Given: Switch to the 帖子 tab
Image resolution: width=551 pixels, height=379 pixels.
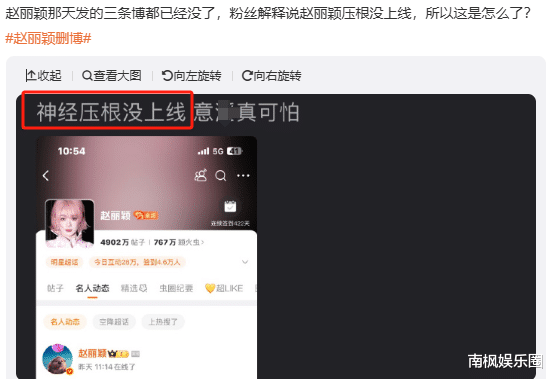Looking at the screenshot, I should point(55,288).
